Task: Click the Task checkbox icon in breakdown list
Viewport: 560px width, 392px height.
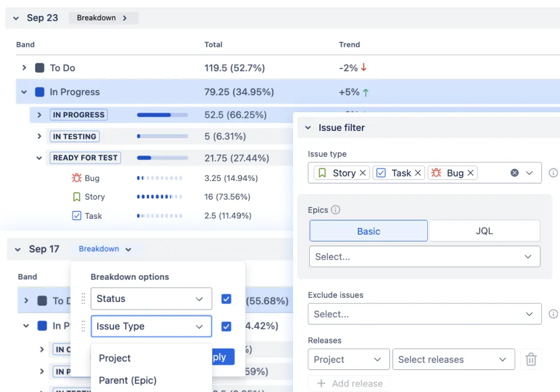Action: (x=76, y=216)
